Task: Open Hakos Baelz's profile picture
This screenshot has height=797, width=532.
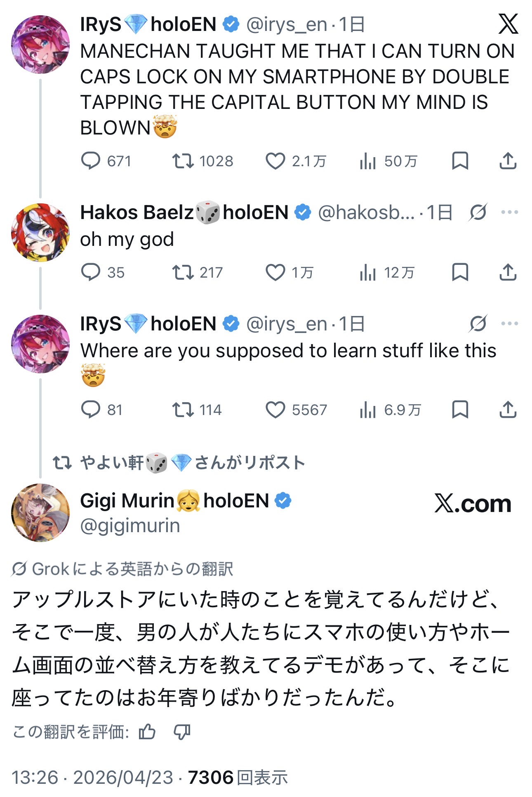Action: click(40, 232)
